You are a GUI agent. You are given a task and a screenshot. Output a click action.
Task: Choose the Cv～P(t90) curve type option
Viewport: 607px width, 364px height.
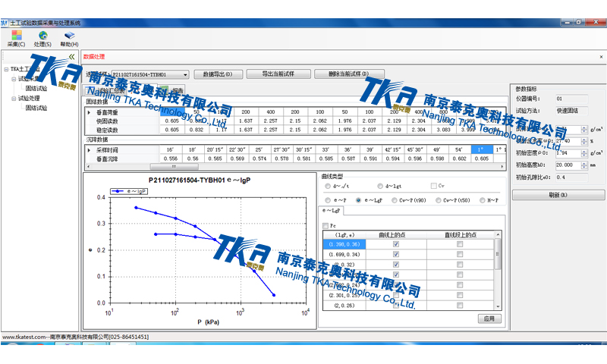coord(395,199)
